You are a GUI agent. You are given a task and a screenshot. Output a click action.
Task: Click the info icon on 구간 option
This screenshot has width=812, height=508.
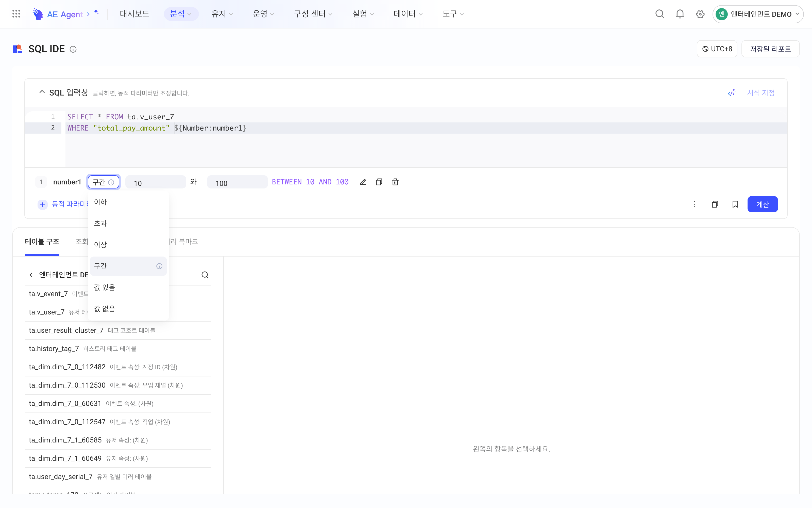[159, 266]
